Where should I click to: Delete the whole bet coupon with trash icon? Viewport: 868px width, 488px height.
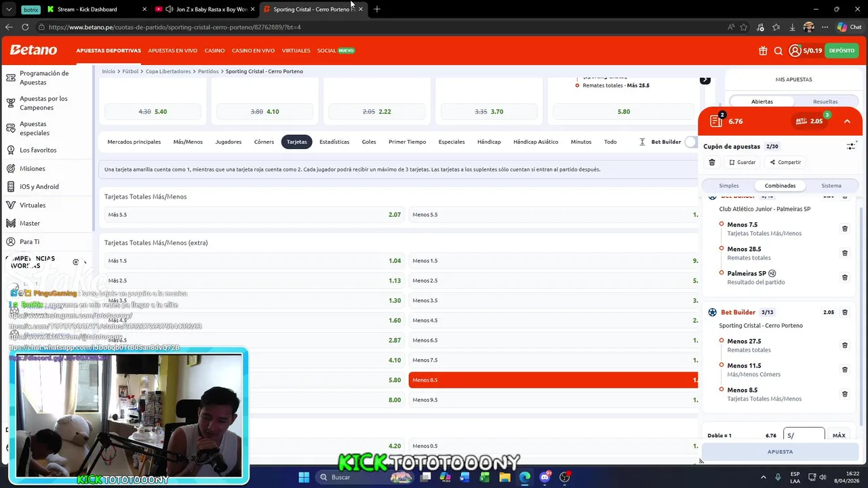point(712,163)
